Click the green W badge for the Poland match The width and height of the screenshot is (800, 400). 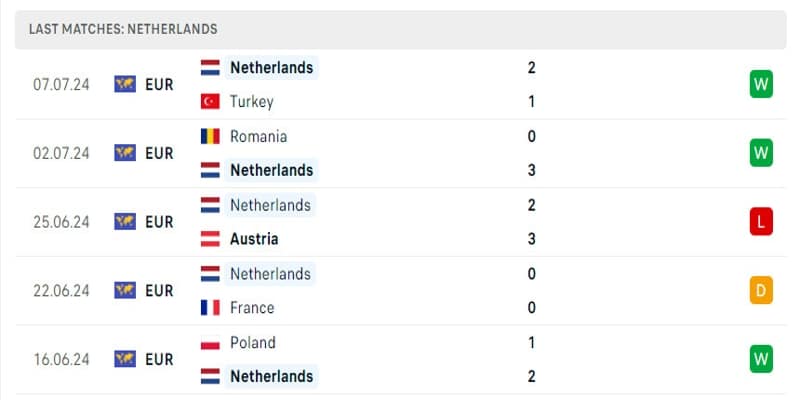pos(761,359)
